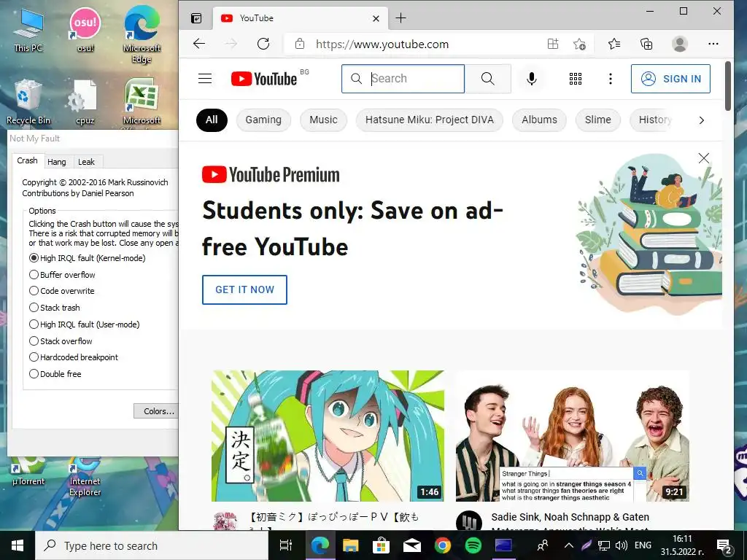Go back with Edge back arrow
This screenshot has width=747, height=560.
pyautogui.click(x=199, y=44)
